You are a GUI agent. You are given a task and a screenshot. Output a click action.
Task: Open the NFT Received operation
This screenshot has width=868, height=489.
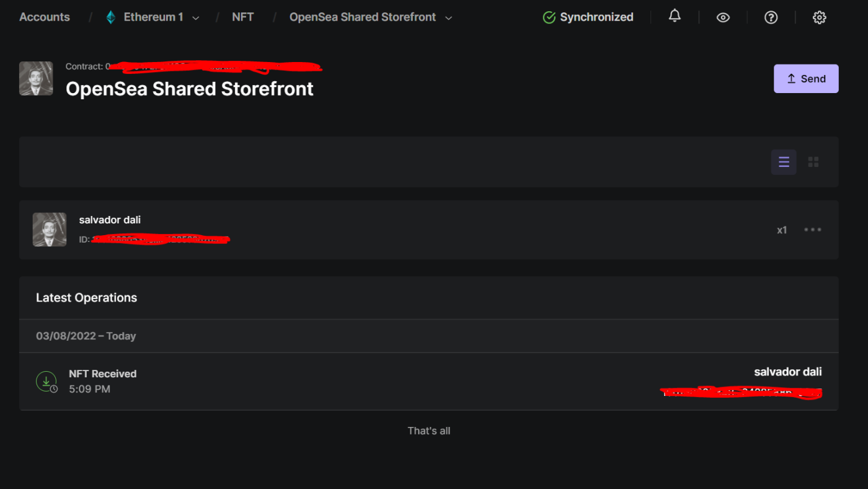point(429,381)
